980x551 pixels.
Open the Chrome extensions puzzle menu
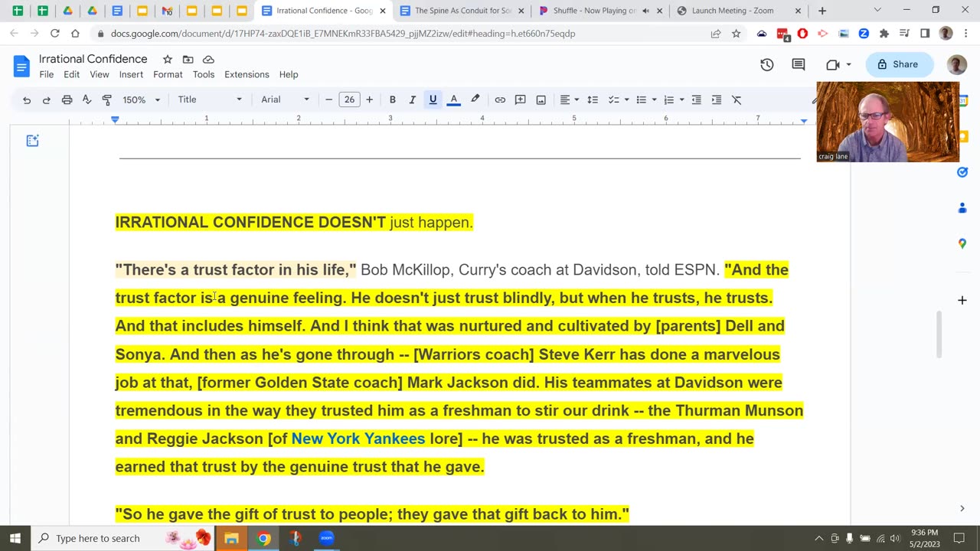pos(884,34)
